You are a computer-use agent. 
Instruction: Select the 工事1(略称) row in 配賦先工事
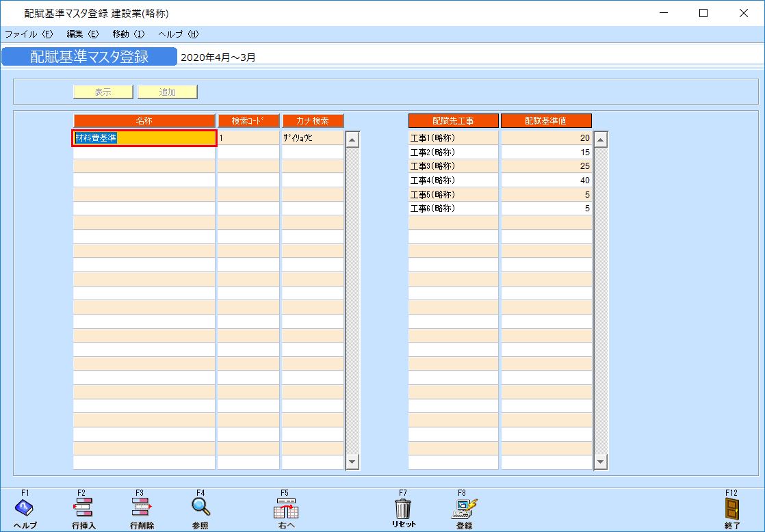[x=453, y=138]
